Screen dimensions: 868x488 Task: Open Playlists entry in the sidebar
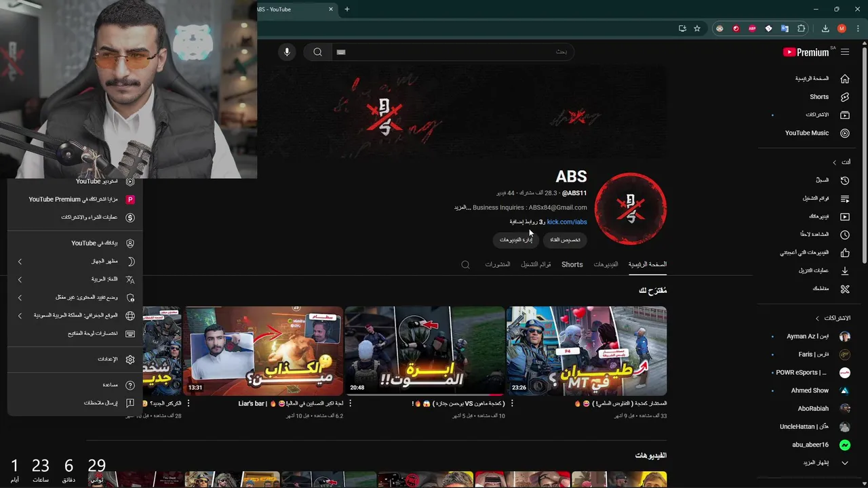point(826,199)
